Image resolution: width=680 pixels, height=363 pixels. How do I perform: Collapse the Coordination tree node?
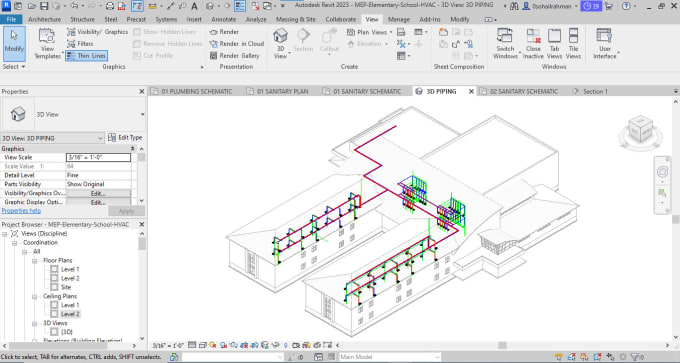click(14, 243)
